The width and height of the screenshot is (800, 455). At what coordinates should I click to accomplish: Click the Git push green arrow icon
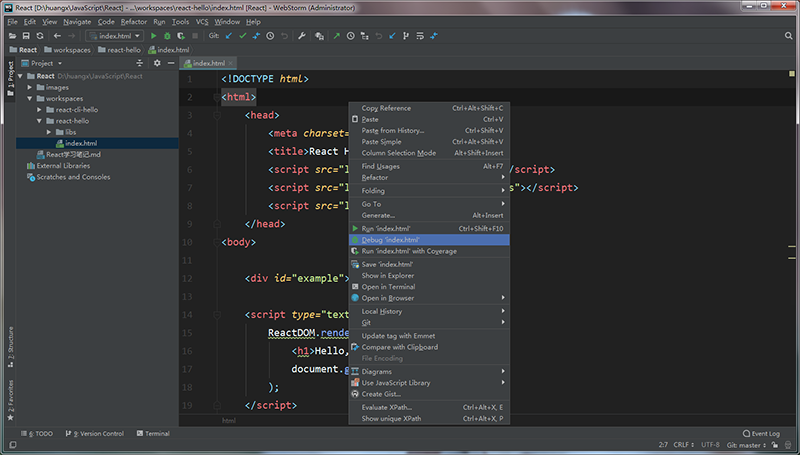click(x=336, y=36)
